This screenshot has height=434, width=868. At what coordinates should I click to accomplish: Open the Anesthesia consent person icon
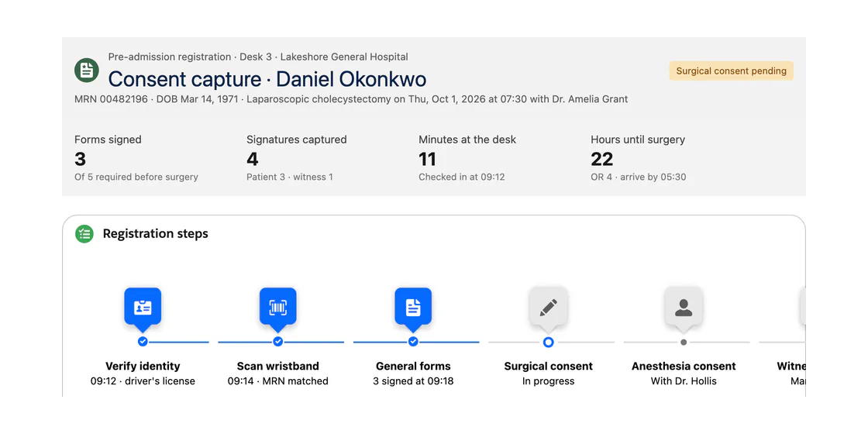pyautogui.click(x=684, y=306)
